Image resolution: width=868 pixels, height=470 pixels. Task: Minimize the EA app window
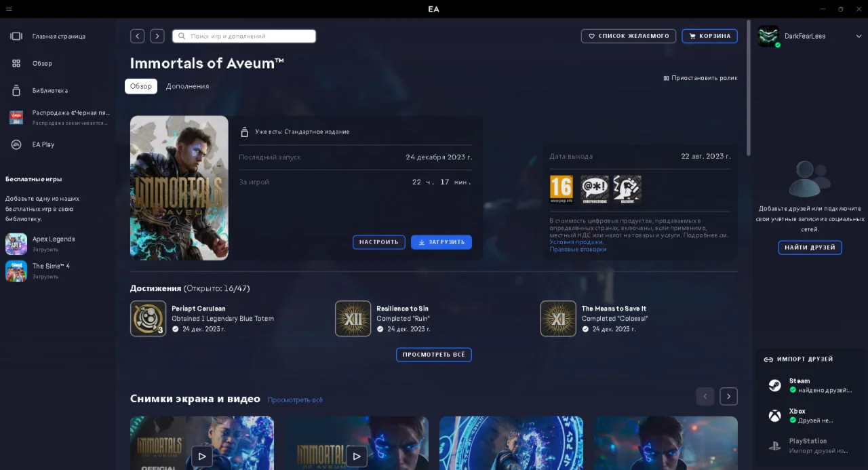823,9
